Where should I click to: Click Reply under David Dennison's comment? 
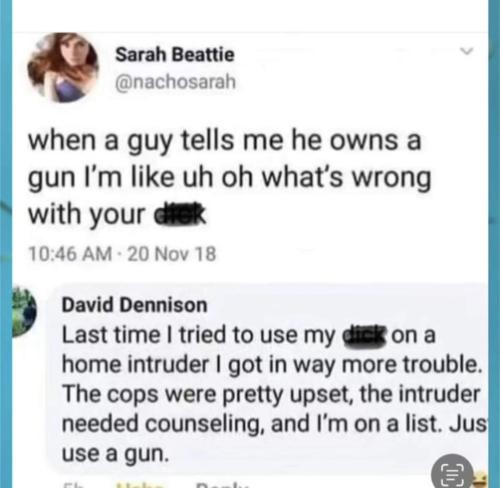point(222,484)
